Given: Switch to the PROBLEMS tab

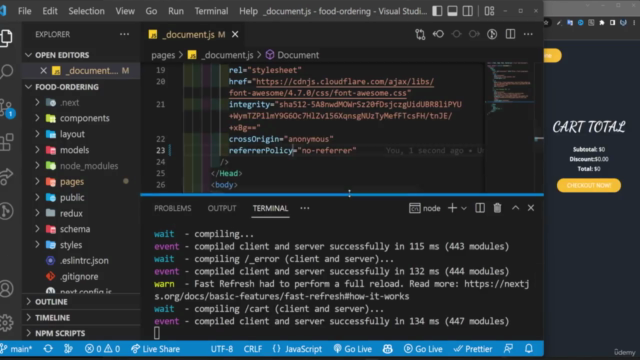Looking at the screenshot, I should 173,208.
